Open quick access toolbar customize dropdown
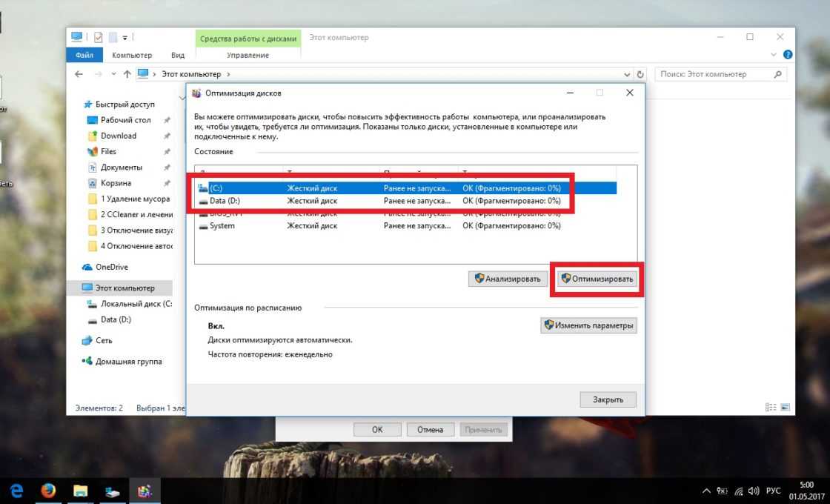The width and height of the screenshot is (830, 504). [x=125, y=38]
